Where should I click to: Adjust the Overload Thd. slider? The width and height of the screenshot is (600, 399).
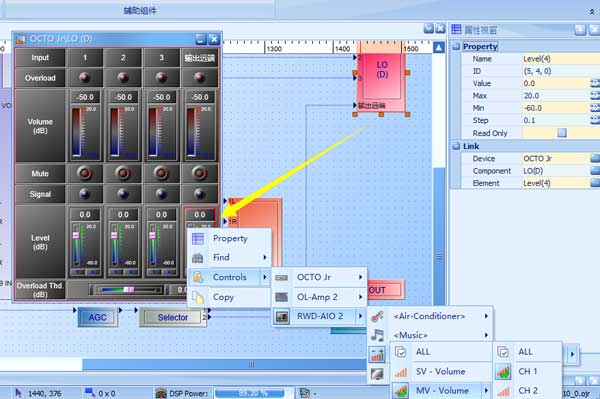(128, 290)
